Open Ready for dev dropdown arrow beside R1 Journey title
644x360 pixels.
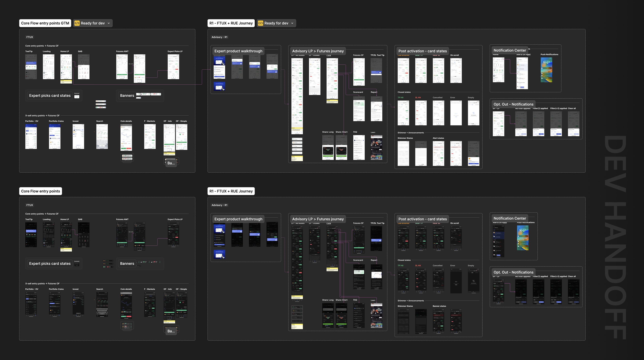(x=292, y=23)
